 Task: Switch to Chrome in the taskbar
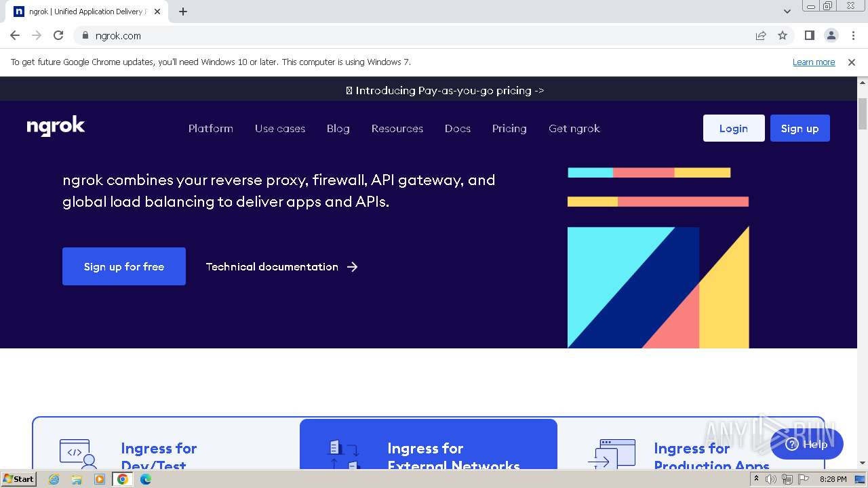(x=123, y=479)
